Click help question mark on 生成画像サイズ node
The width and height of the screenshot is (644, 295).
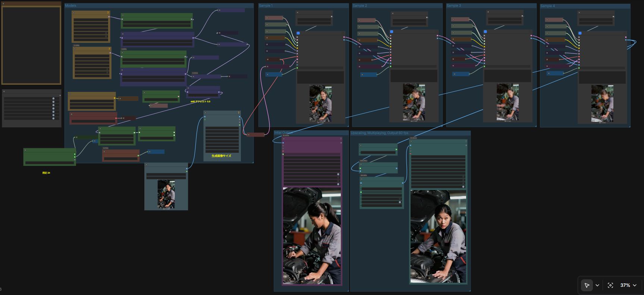[x=239, y=113]
